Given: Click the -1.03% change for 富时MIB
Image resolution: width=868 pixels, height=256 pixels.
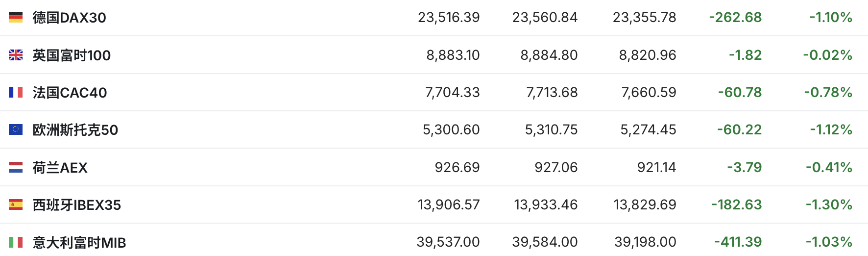Looking at the screenshot, I should click(x=829, y=242).
